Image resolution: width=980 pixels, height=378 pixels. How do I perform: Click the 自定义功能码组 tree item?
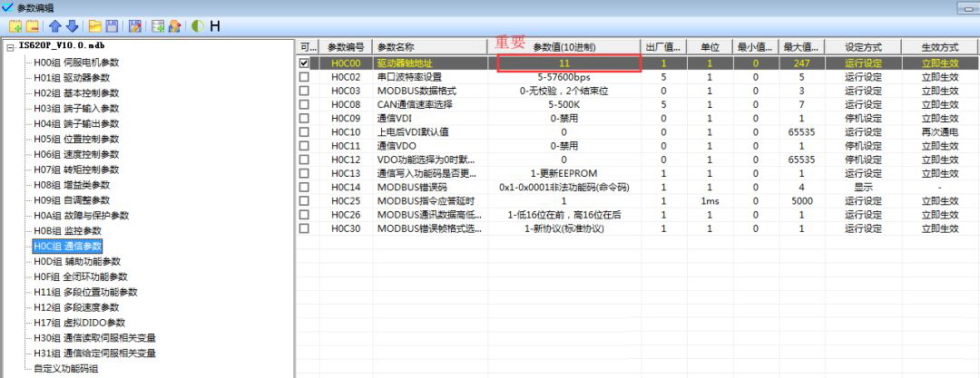(66, 368)
